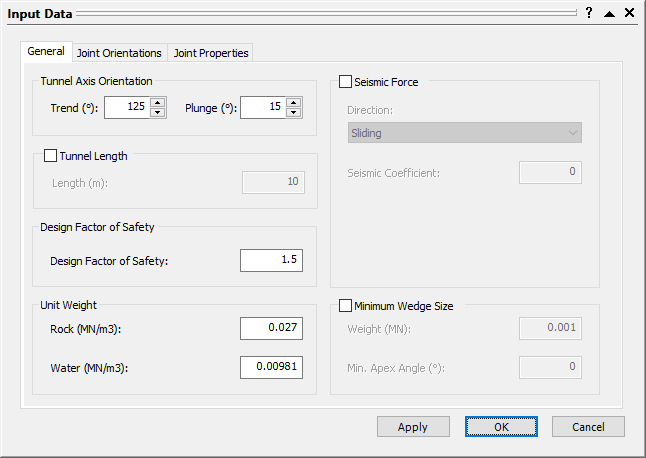Collapse the dialog with the up-arrow icon
646x458 pixels.
(x=609, y=14)
